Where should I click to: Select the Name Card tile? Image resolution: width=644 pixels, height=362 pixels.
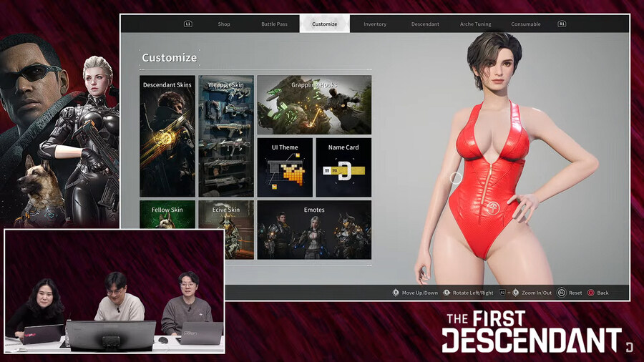[x=343, y=167]
